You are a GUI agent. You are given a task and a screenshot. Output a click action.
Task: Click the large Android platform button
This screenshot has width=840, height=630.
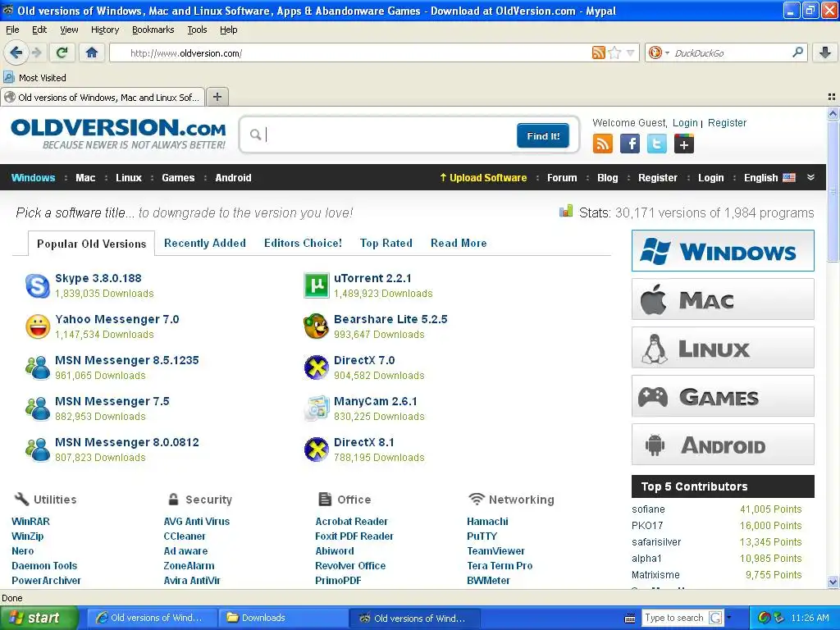[723, 445]
